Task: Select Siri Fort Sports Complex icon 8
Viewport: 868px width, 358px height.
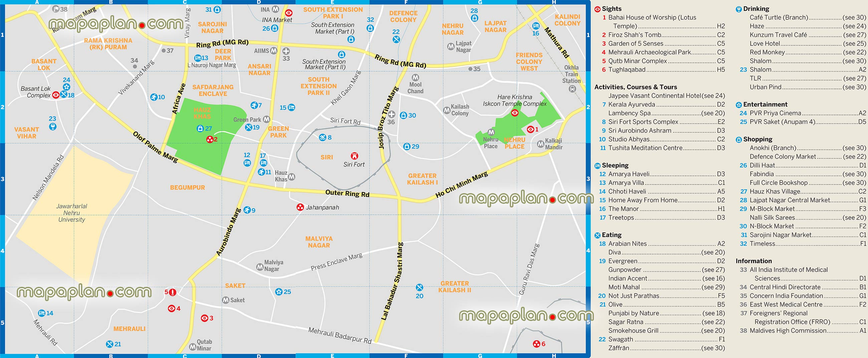Action: coord(322,137)
